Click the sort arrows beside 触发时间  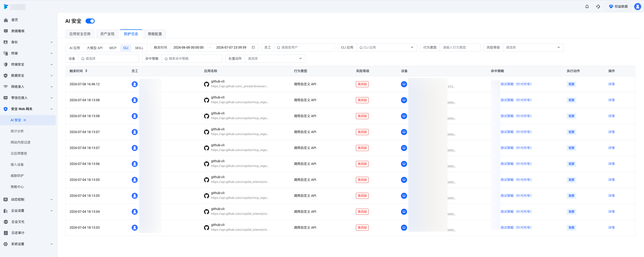click(86, 71)
